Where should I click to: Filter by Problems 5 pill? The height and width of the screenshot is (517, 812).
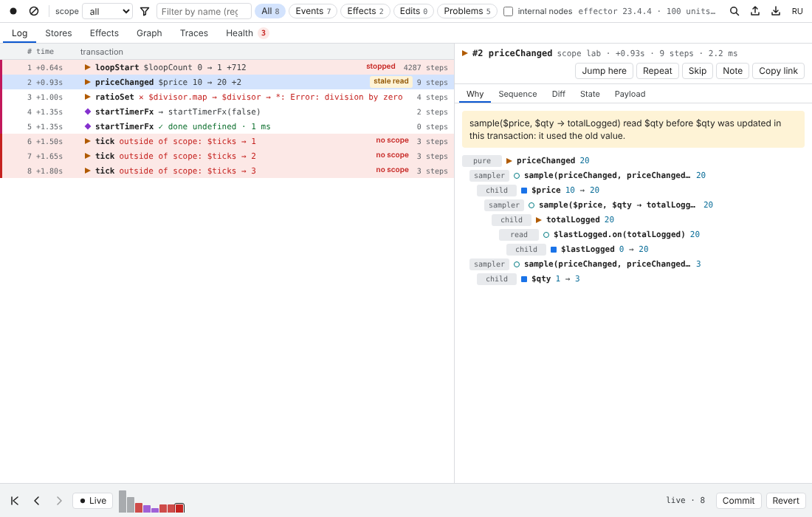[467, 11]
